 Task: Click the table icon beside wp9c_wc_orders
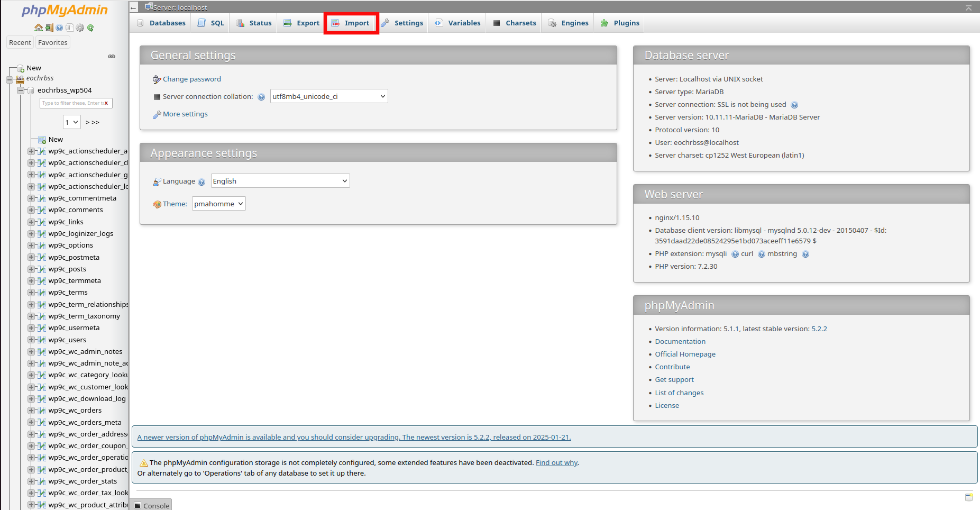click(x=42, y=411)
